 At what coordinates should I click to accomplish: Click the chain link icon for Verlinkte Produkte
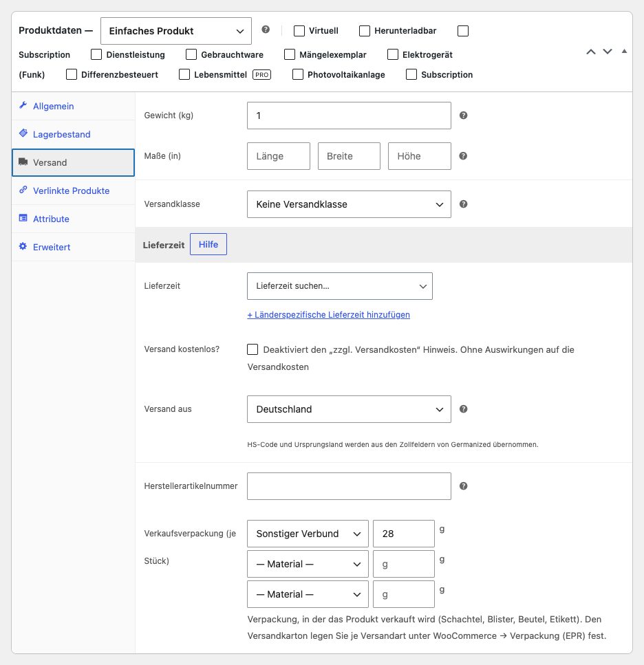(x=23, y=190)
